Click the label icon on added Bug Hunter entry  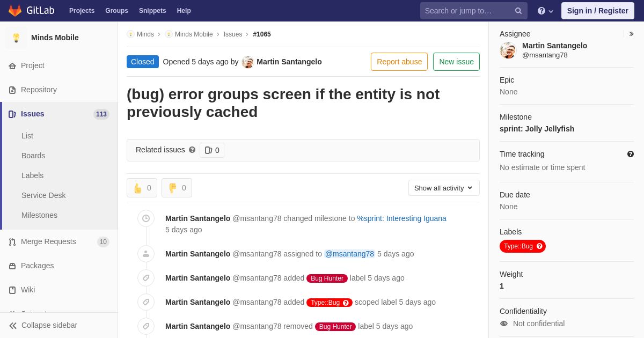pos(146,278)
